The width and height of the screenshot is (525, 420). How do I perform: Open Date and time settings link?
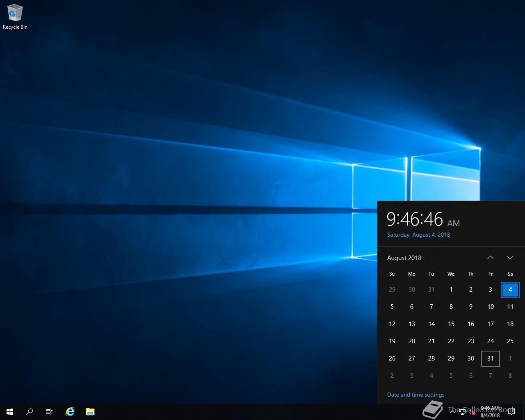(415, 395)
